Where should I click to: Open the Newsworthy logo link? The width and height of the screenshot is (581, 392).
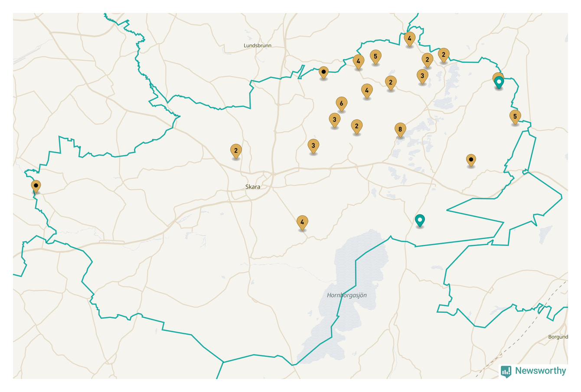533,371
